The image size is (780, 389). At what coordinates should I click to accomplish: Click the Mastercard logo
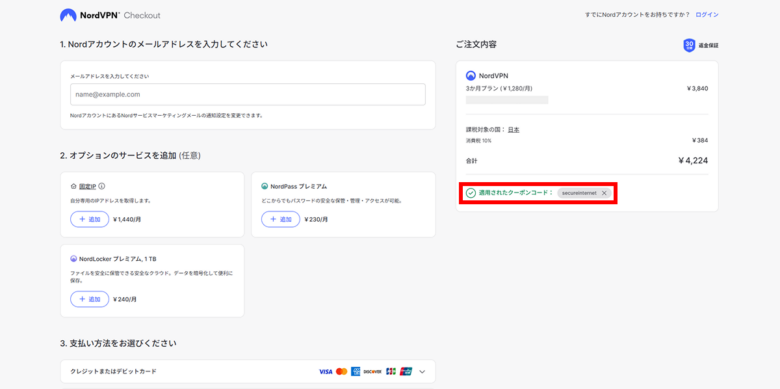click(x=341, y=372)
